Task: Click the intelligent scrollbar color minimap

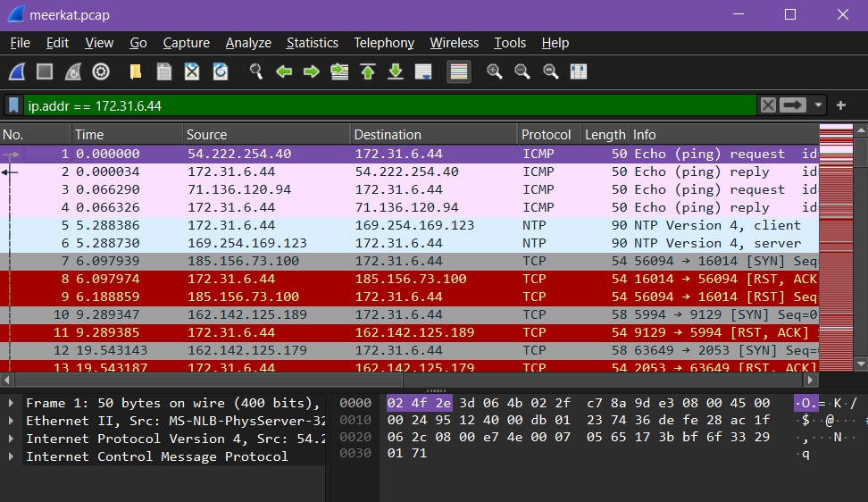Action: pyautogui.click(x=836, y=247)
